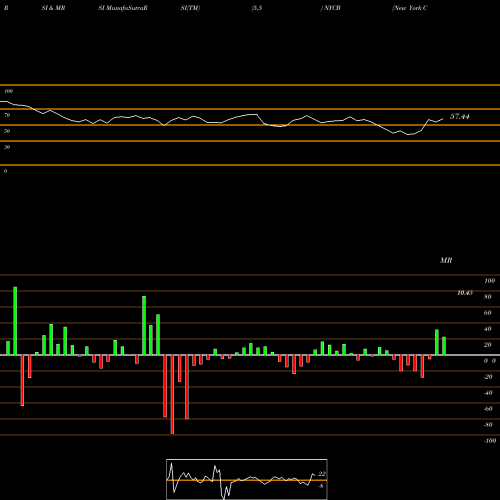This screenshot has width=500, height=500.
Task: Click the '80' label on MR axis
Action: click(488, 297)
